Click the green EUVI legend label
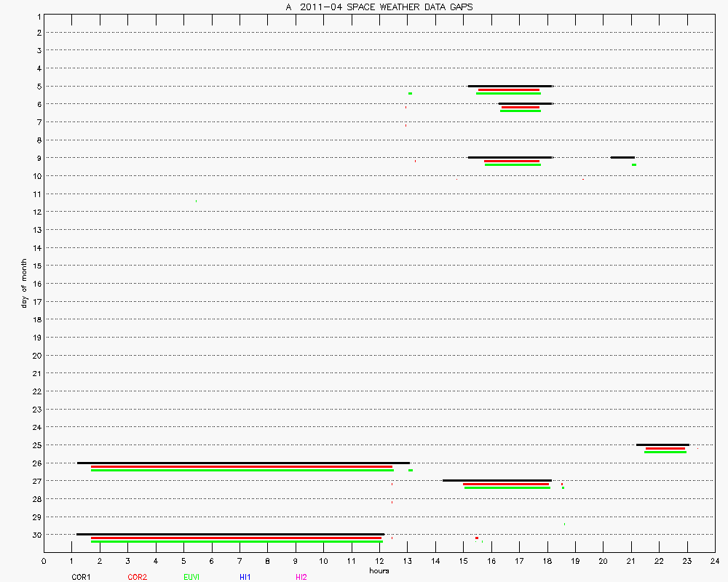The width and height of the screenshot is (728, 582). click(x=191, y=577)
